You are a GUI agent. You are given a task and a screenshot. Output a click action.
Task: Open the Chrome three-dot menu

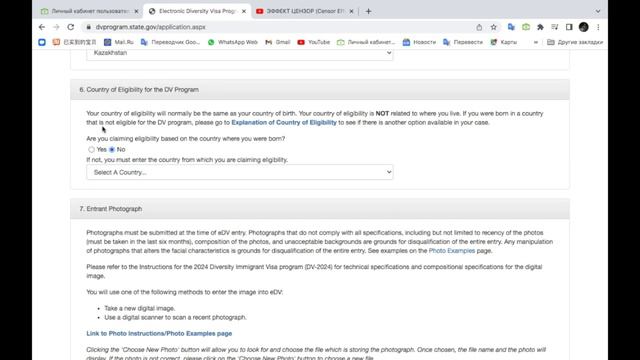click(598, 27)
